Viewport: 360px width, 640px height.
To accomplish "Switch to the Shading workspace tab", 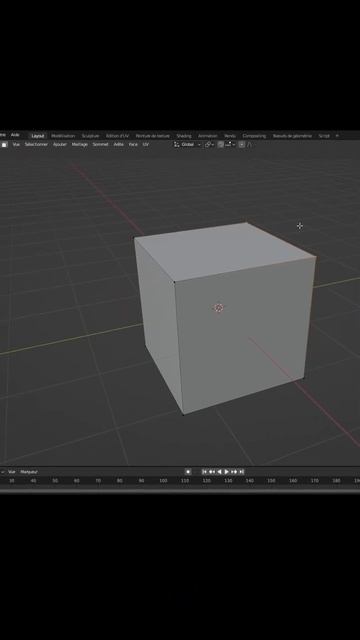I will [x=184, y=136].
